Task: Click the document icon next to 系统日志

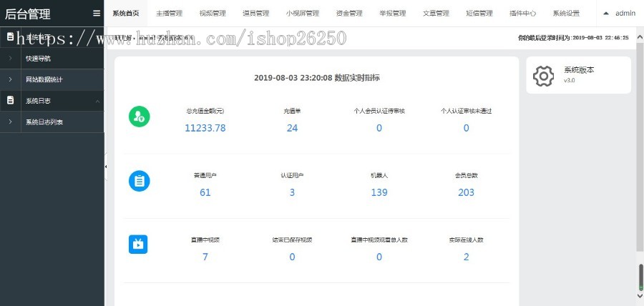Action: tap(10, 101)
